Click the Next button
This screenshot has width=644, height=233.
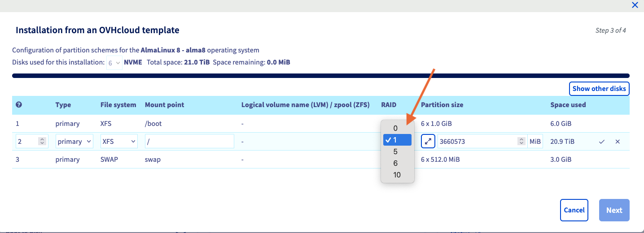coord(614,210)
